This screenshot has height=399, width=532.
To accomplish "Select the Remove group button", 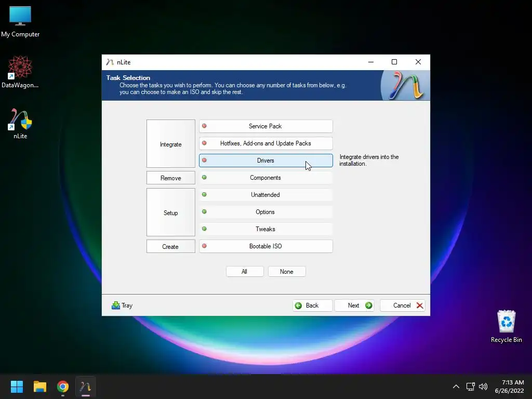I will tap(170, 178).
